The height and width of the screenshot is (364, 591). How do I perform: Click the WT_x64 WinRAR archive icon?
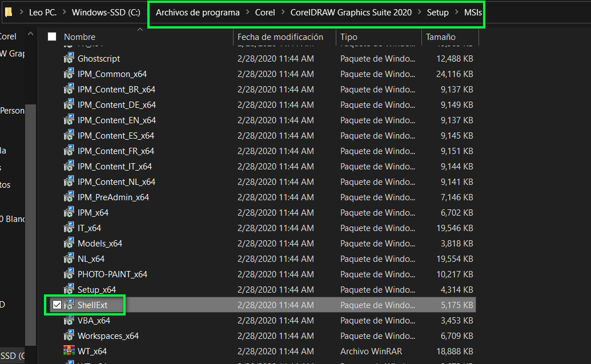(x=69, y=351)
